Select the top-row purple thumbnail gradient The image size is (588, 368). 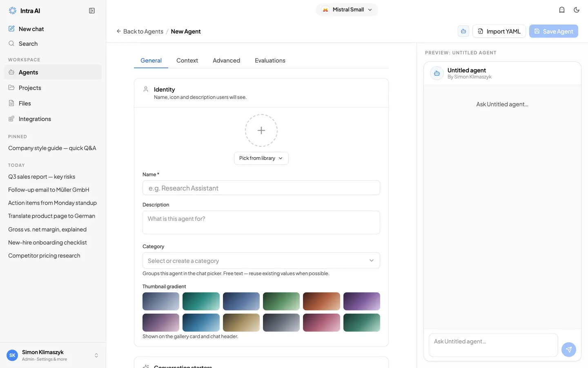tap(362, 301)
